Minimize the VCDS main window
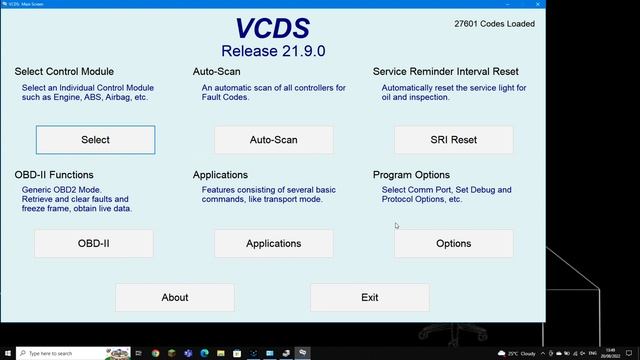The width and height of the screenshot is (640, 360). click(507, 4)
